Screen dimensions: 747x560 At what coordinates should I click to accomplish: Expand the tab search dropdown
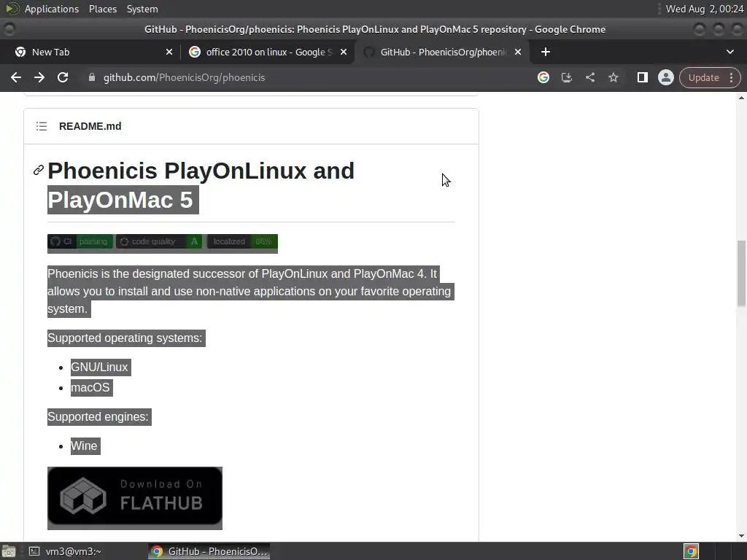pyautogui.click(x=729, y=52)
